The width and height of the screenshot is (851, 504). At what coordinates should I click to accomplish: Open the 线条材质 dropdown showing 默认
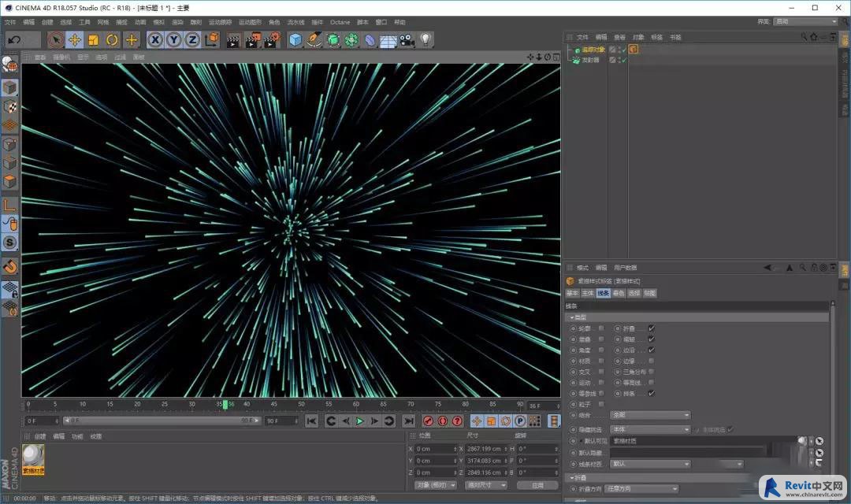coord(650,464)
